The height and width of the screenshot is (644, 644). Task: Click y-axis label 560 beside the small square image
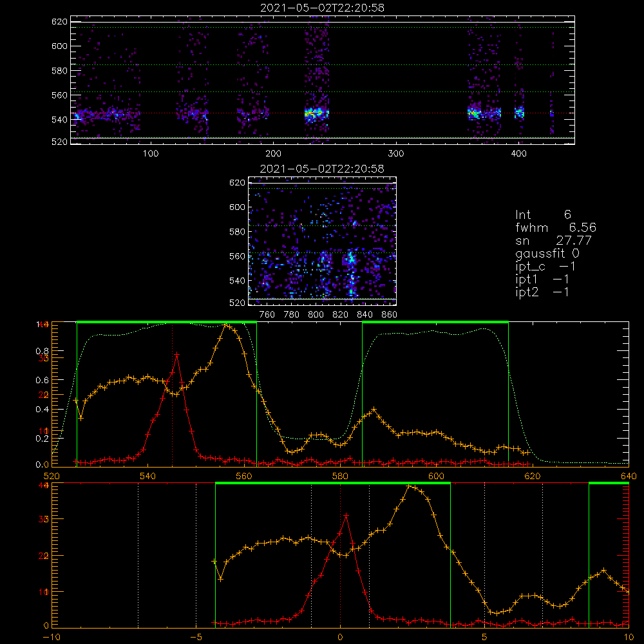(237, 256)
